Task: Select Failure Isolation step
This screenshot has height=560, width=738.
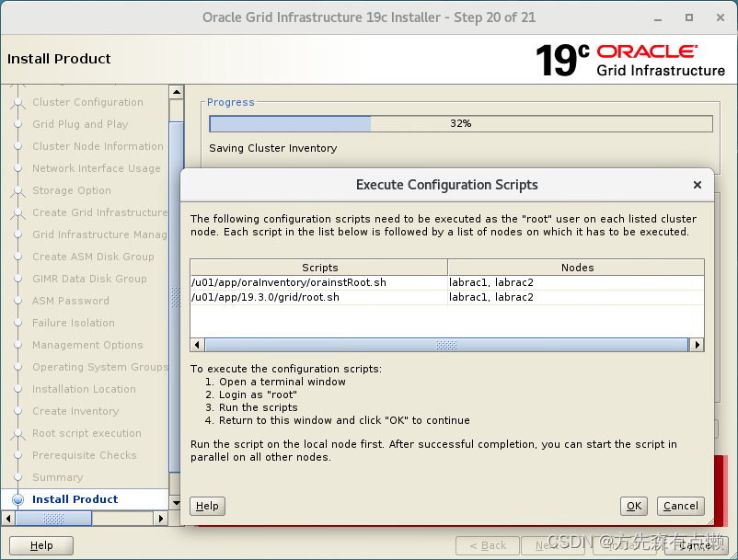Action: tap(74, 323)
